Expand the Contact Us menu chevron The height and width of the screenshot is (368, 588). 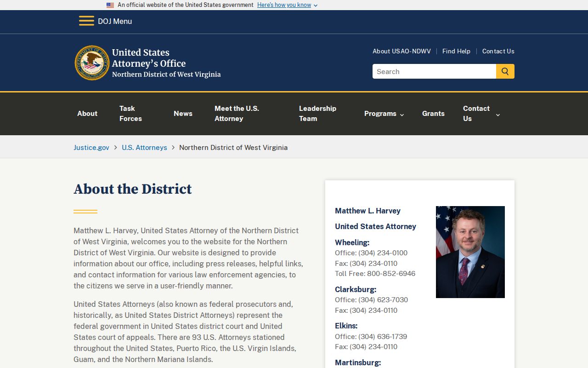[498, 115]
